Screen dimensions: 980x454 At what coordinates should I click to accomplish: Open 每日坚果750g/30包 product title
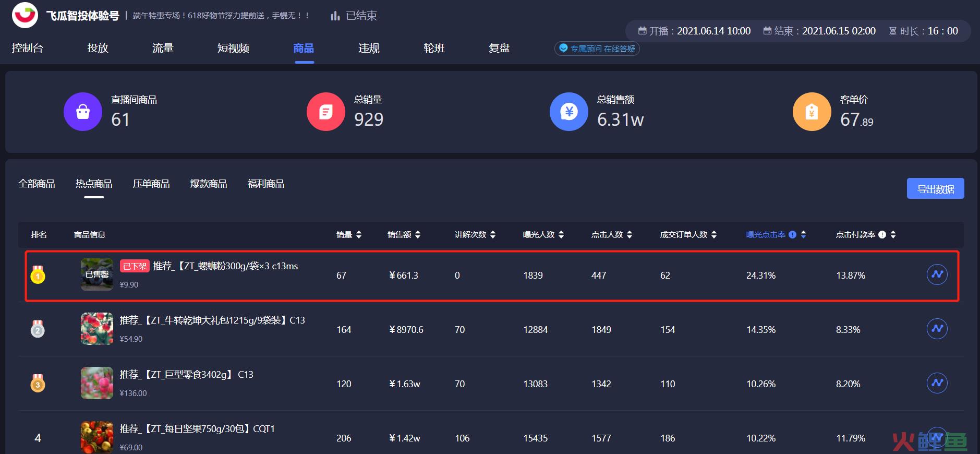[x=197, y=429]
